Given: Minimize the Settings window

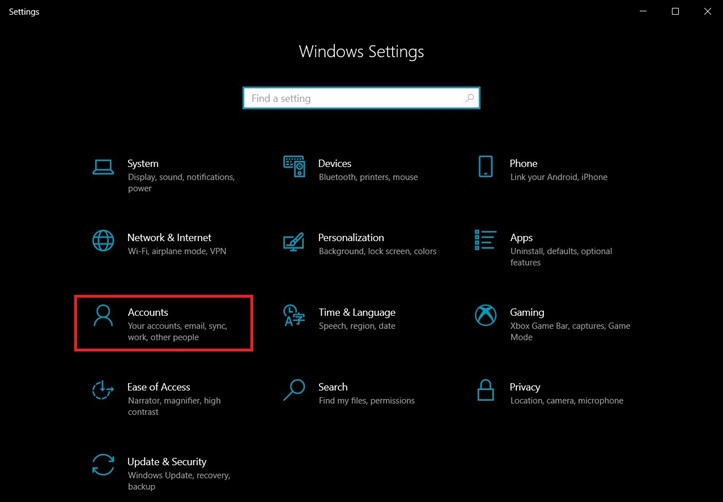Looking at the screenshot, I should [643, 12].
